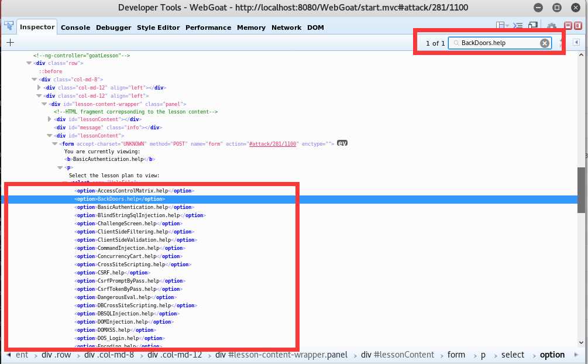Select the CsrfPromptByPass.help option
588x364 pixels.
point(130,281)
